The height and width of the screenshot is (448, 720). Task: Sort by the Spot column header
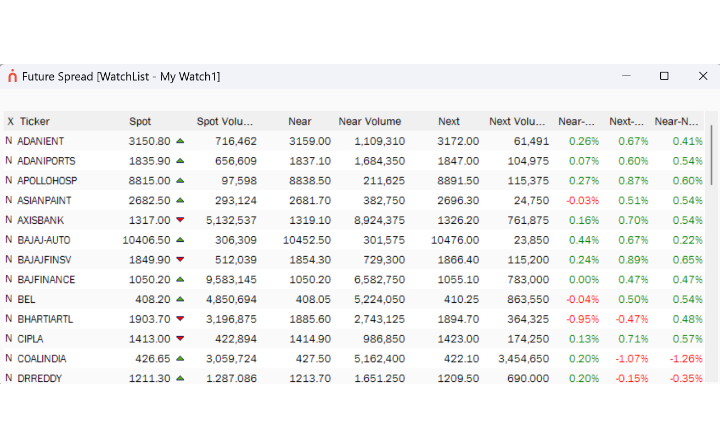pyautogui.click(x=140, y=121)
